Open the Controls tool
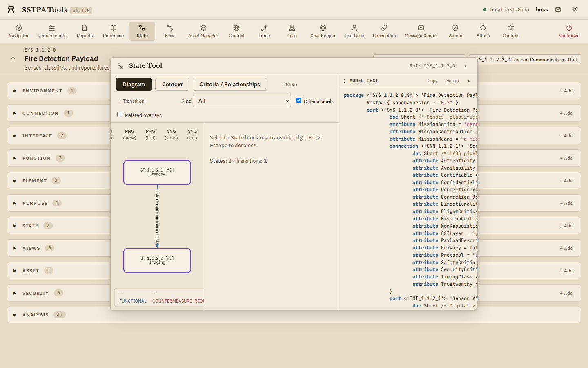This screenshot has height=368, width=588. click(511, 31)
